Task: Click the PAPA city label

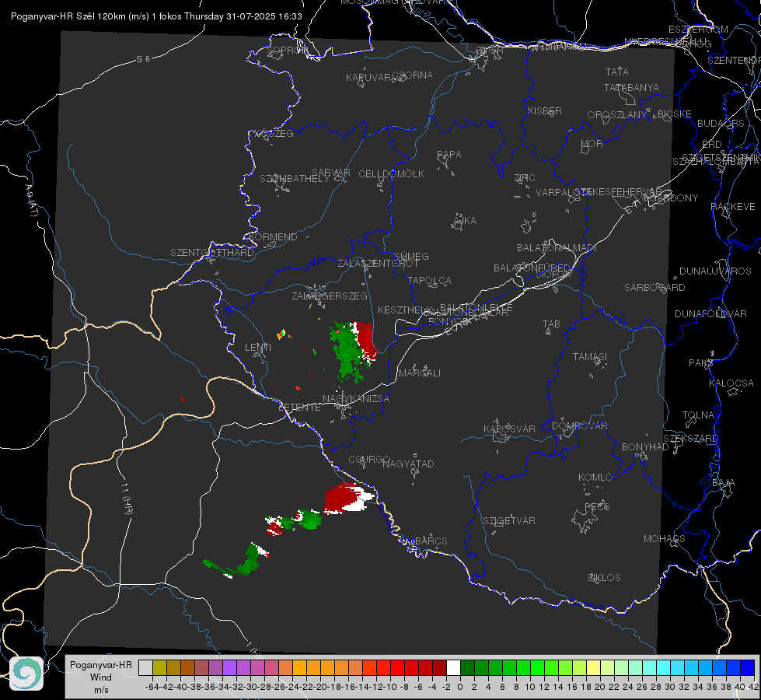Action: pos(449,155)
